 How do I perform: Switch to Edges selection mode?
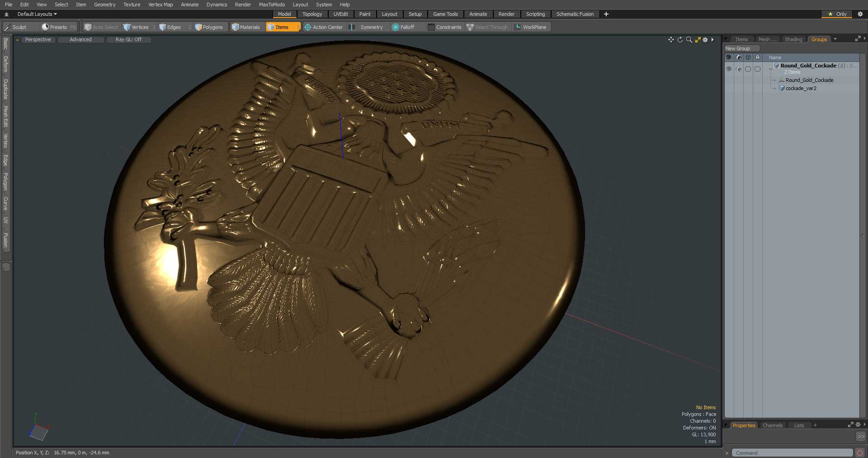(174, 27)
